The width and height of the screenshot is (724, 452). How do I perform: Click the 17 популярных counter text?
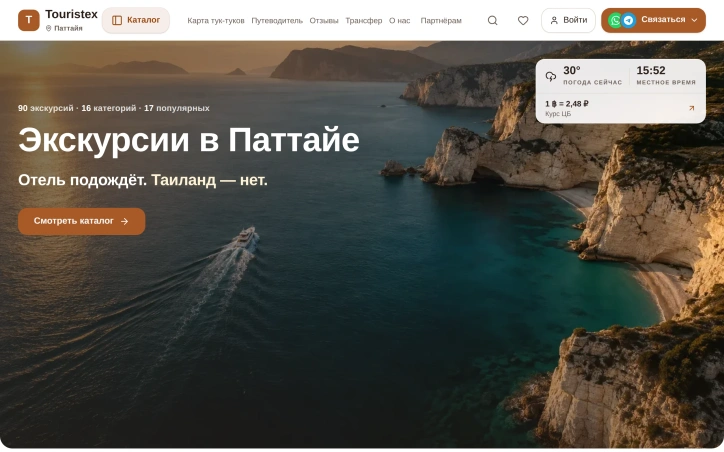pos(177,108)
